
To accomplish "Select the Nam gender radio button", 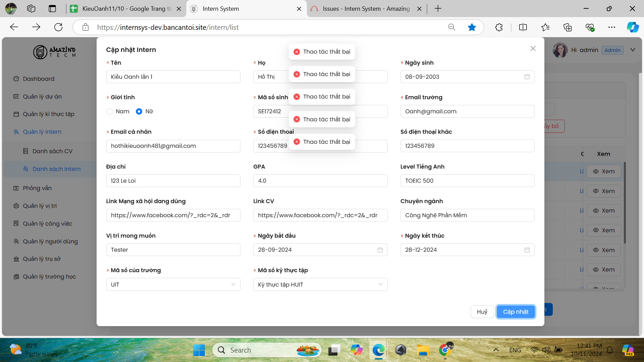I will 110,111.
